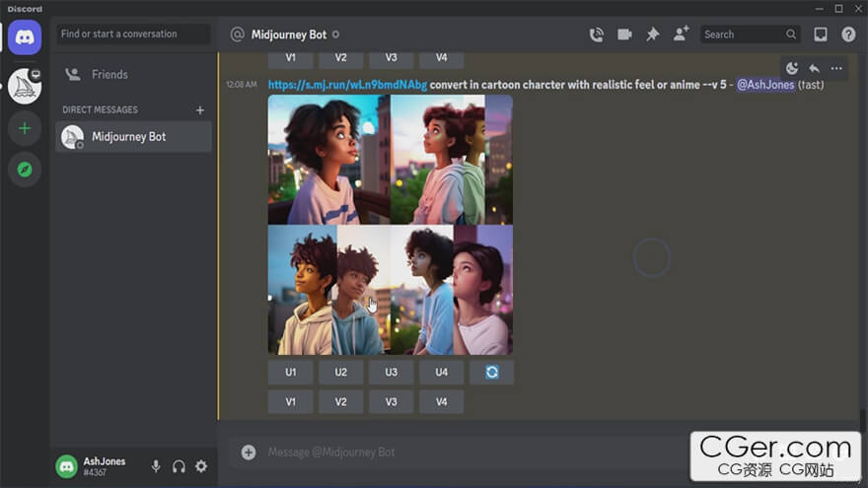Open the sailboat server icon
Image resolution: width=868 pixels, height=488 pixels.
click(25, 86)
